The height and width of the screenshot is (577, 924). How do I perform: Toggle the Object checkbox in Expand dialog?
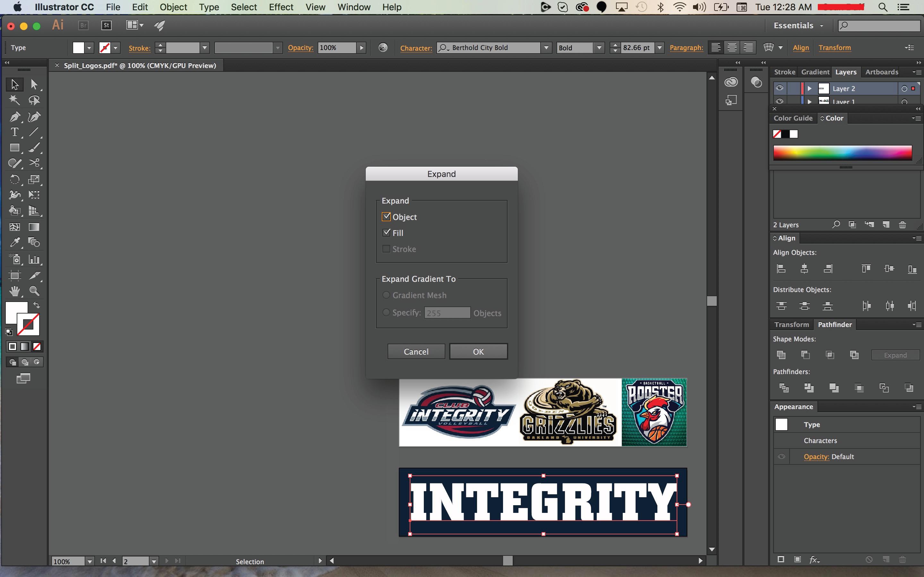386,216
